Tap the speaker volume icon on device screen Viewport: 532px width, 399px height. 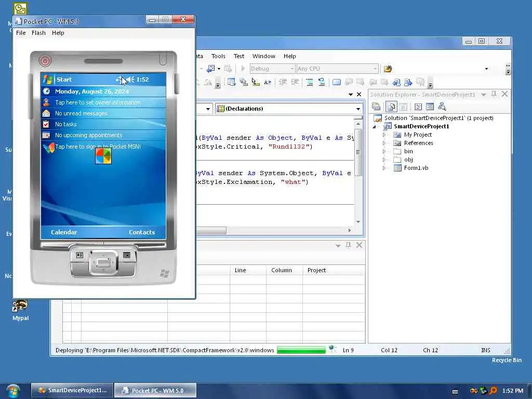131,79
